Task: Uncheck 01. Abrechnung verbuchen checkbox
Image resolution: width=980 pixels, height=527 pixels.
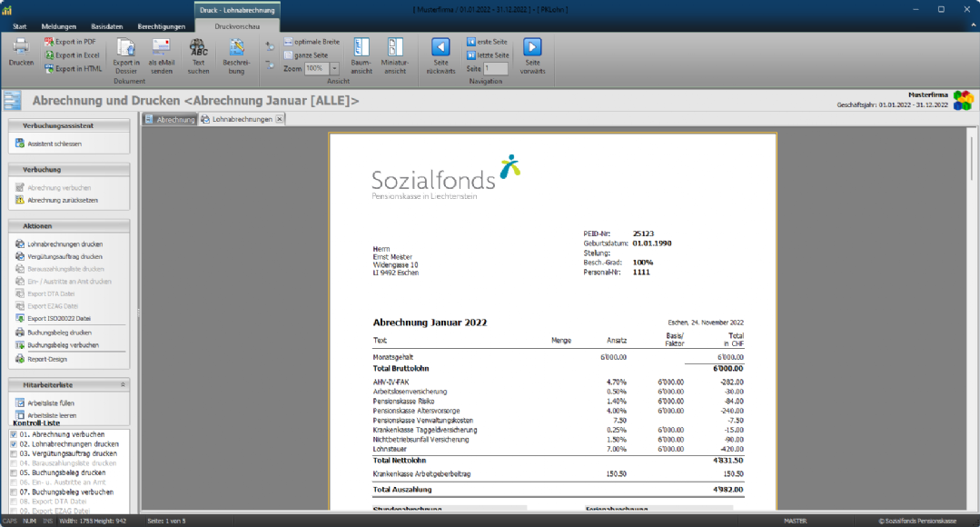Action: [x=13, y=434]
